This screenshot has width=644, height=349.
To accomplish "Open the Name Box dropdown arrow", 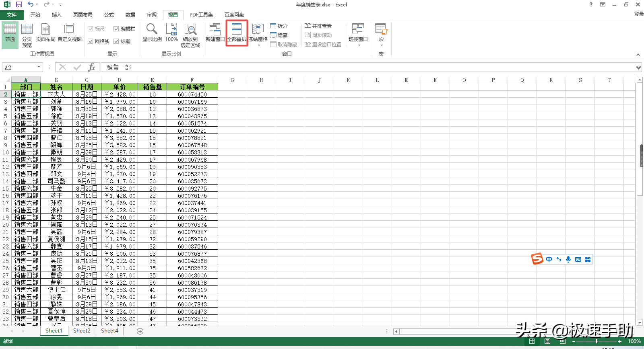I will coord(39,67).
